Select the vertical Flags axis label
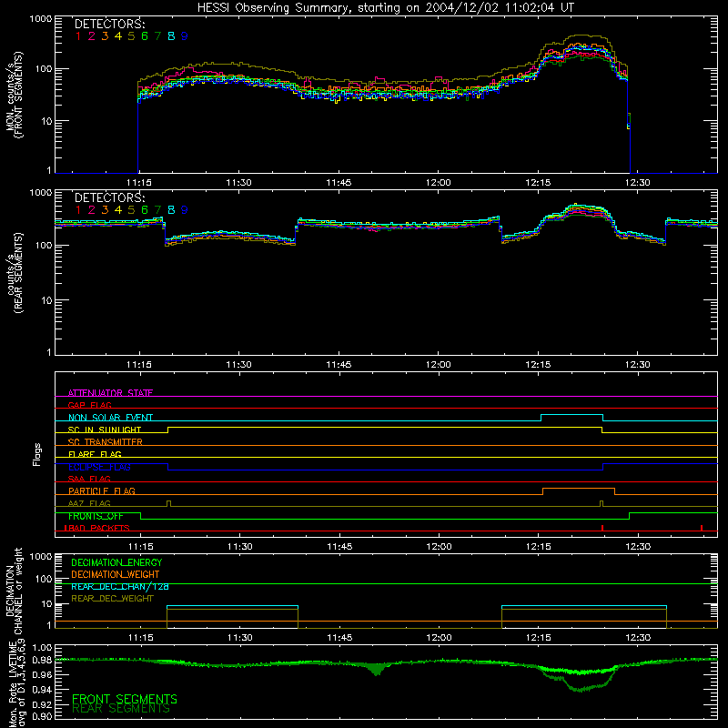The image size is (728, 728). coord(37,454)
